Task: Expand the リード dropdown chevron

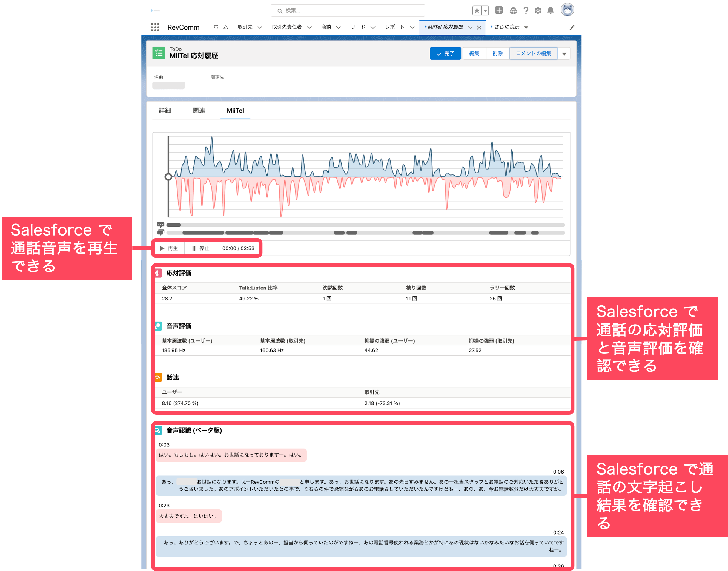Action: point(373,28)
